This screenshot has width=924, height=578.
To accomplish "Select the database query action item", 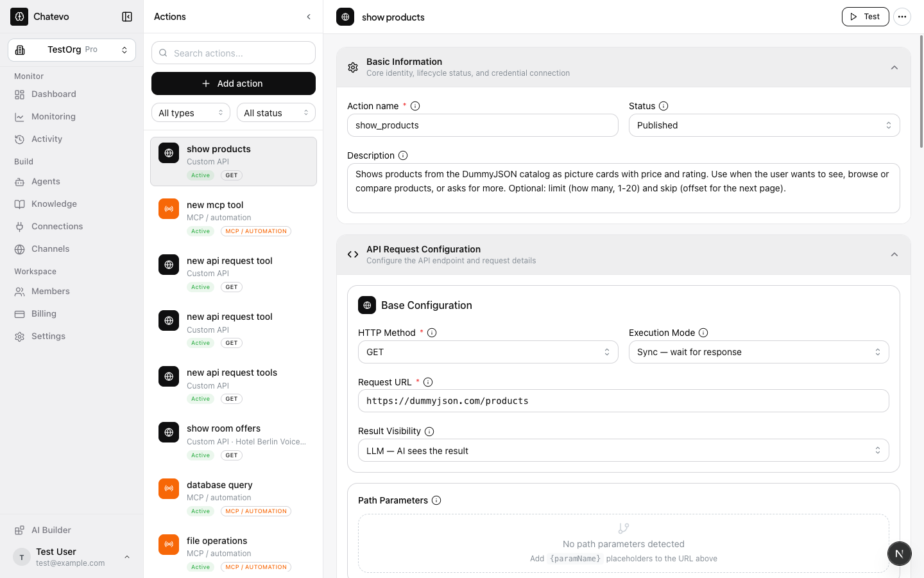I will [234, 498].
